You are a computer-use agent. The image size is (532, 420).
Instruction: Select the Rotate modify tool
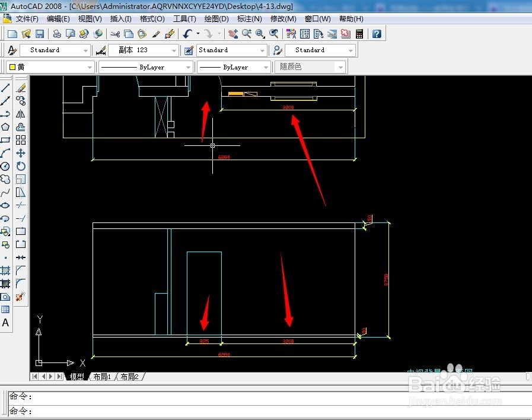coord(21,166)
